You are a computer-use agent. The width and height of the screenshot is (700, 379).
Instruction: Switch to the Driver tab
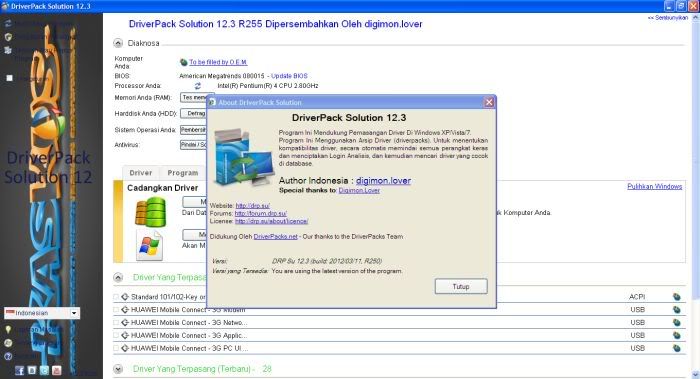point(141,173)
